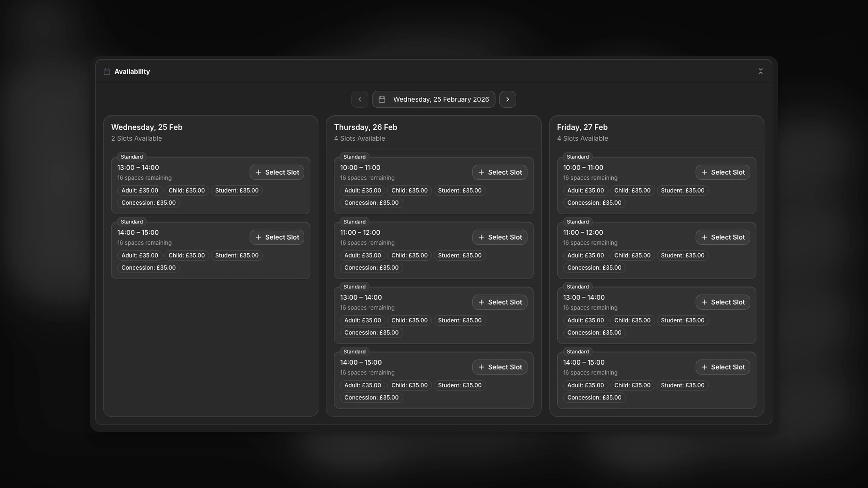Click time label 13:00 – 14:00 under Thursday
Screen dimensions: 868x488
coord(361,297)
